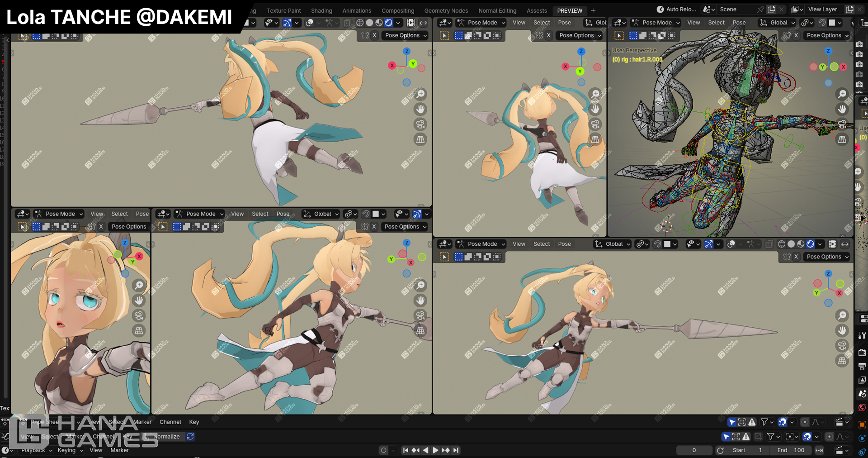The width and height of the screenshot is (868, 458).
Task: Expand Pose Options in the top-left viewport
Action: click(406, 35)
